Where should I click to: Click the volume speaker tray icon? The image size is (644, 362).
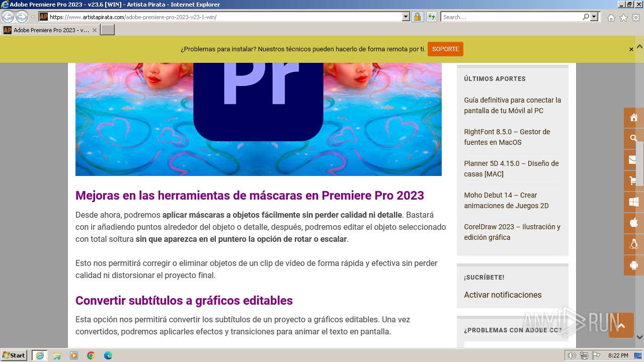(572, 355)
